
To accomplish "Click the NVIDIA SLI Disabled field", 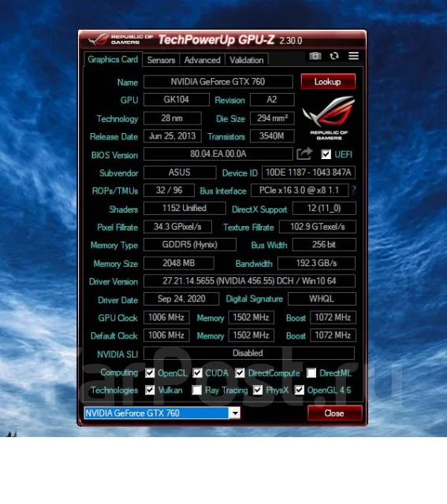I will click(x=249, y=353).
